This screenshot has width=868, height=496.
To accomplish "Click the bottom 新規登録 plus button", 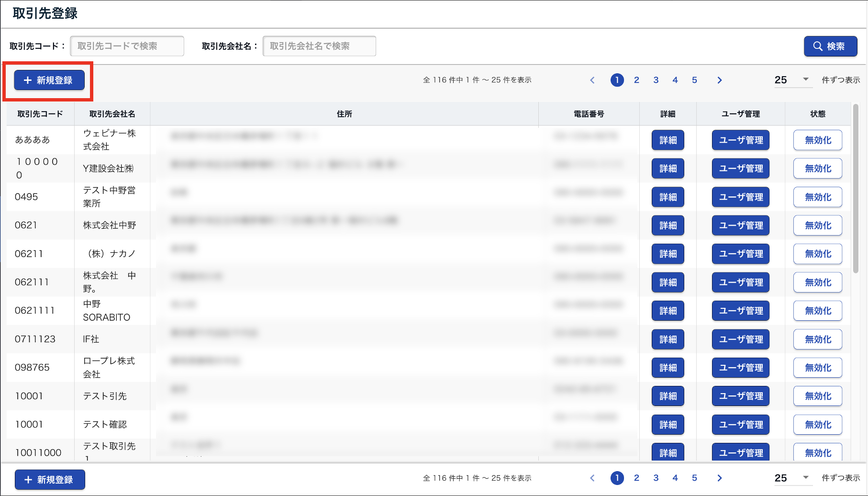I will (x=50, y=479).
